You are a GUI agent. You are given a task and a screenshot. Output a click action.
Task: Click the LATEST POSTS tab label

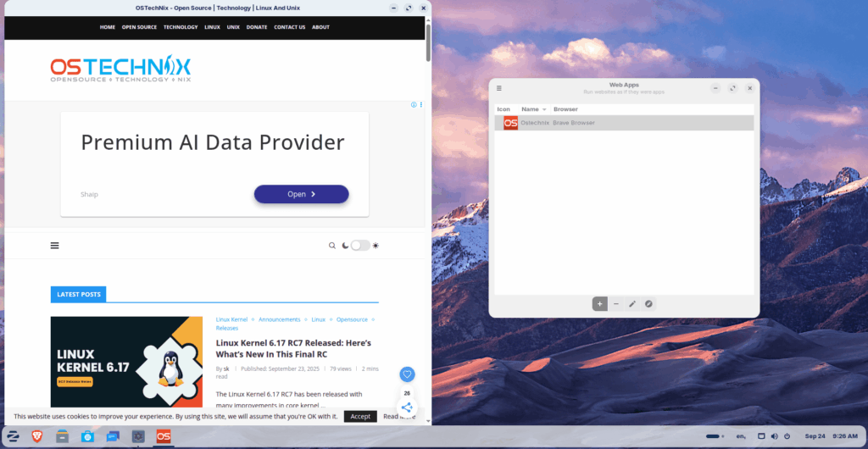pos(79,294)
